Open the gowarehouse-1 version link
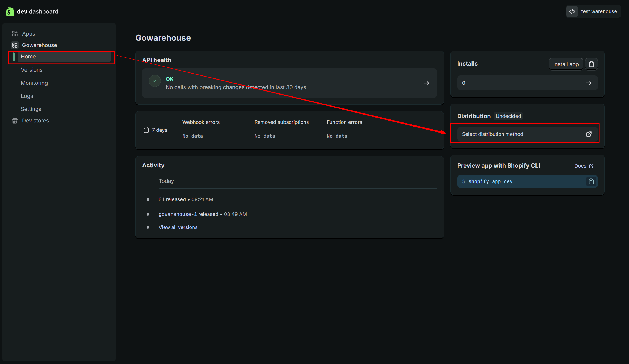Screen dimensions: 629x364 pos(177,214)
